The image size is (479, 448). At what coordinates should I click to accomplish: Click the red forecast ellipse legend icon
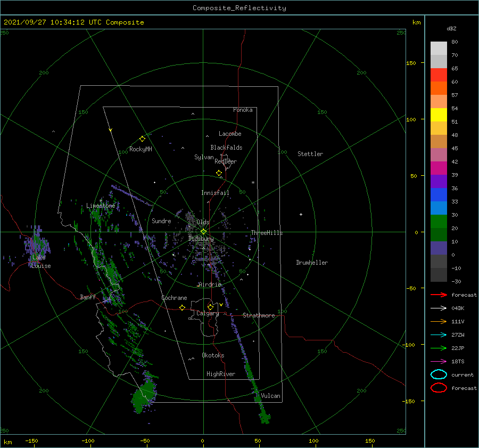439,388
